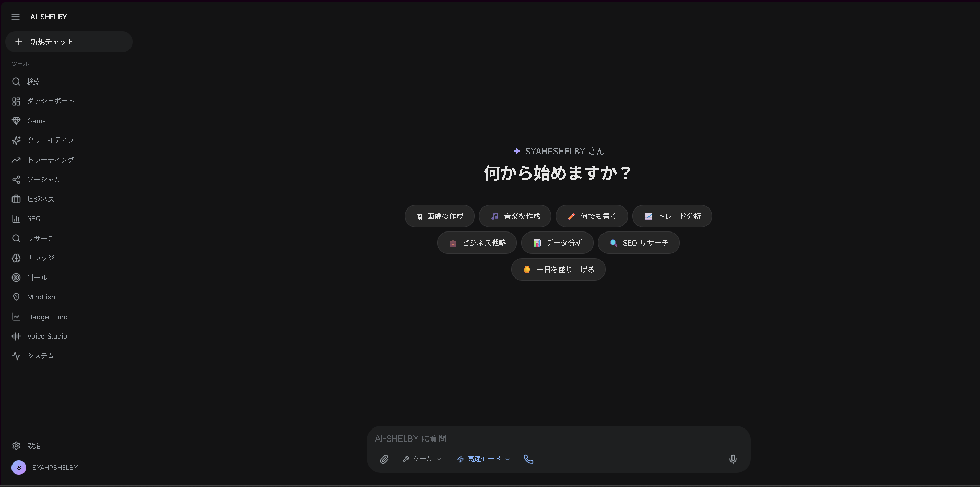Collapse the sidebar with the hamburger icon
This screenshot has width=980, height=487.
pos(16,17)
